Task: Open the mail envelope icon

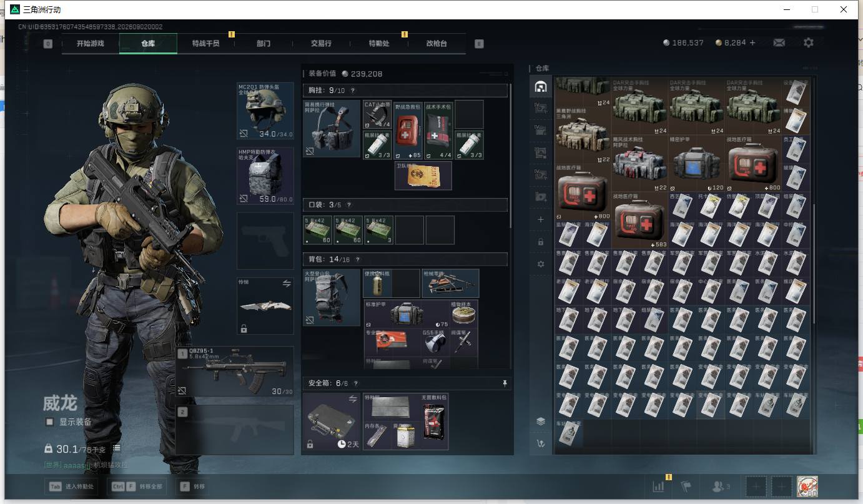Action: coord(779,42)
